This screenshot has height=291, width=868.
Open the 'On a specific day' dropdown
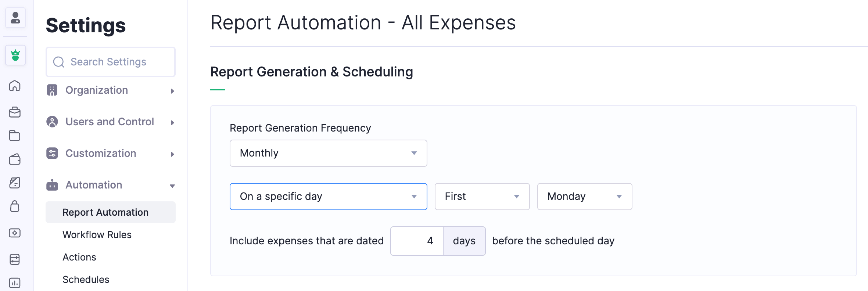328,197
